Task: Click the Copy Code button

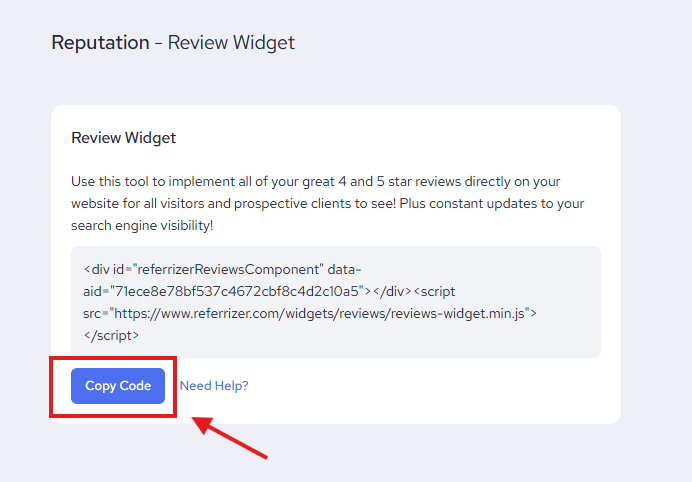Action: pyautogui.click(x=118, y=386)
